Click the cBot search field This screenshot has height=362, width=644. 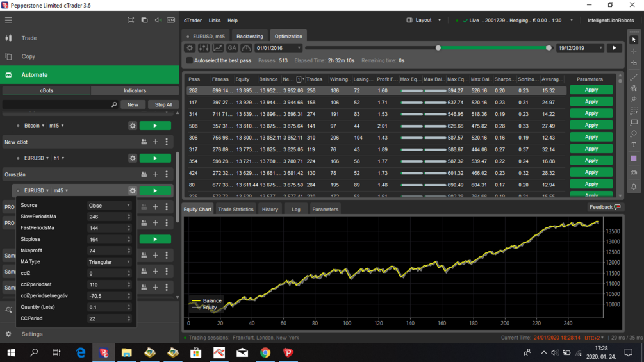point(60,104)
